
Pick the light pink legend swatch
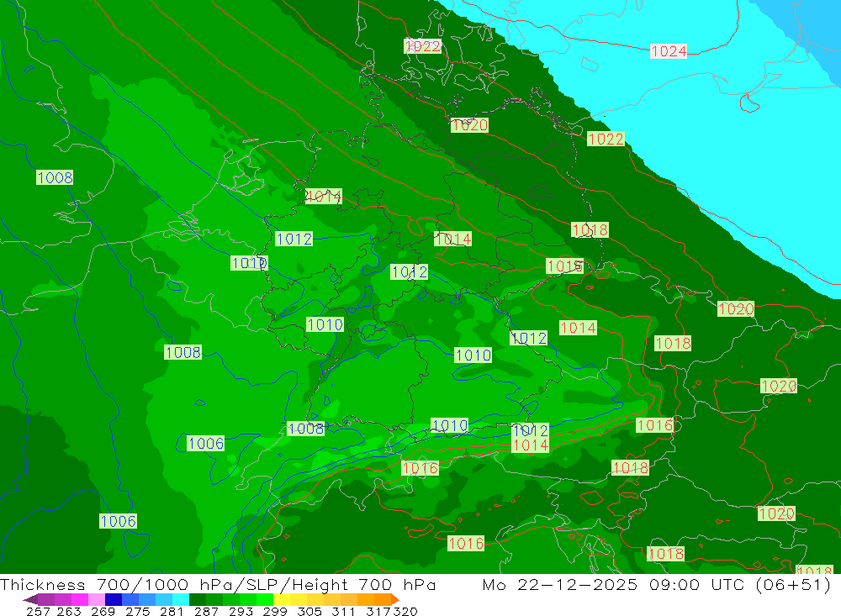(97, 599)
